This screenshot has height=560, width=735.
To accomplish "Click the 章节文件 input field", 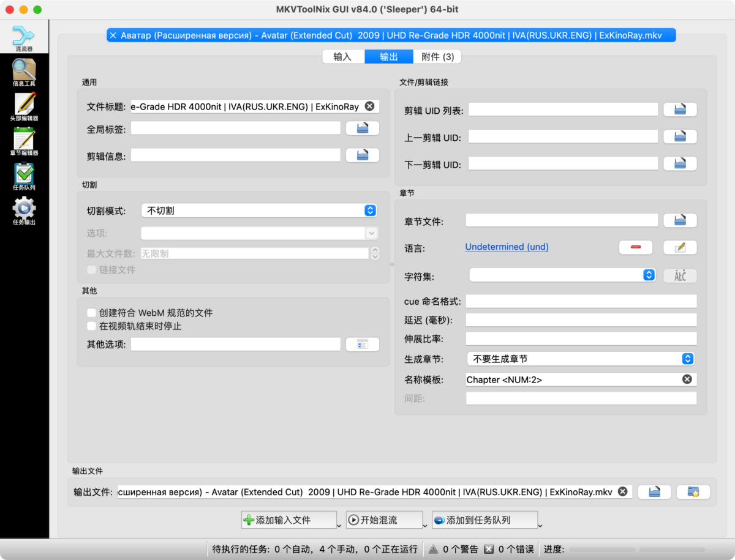I will point(562,220).
